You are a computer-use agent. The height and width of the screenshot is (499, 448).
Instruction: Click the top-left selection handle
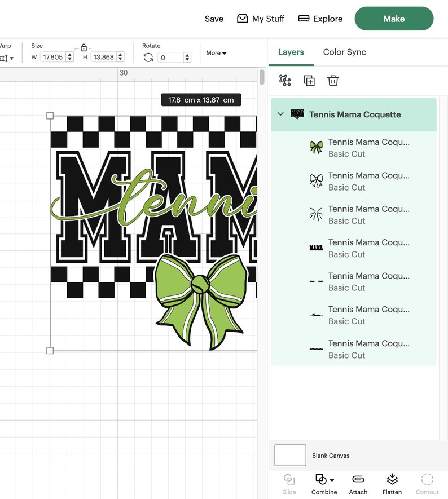coord(50,116)
